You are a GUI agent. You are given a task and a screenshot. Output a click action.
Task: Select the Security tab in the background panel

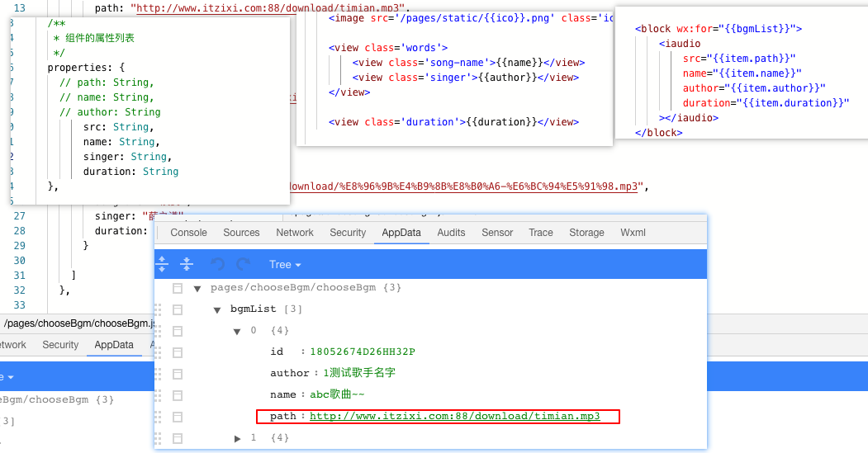tap(60, 345)
